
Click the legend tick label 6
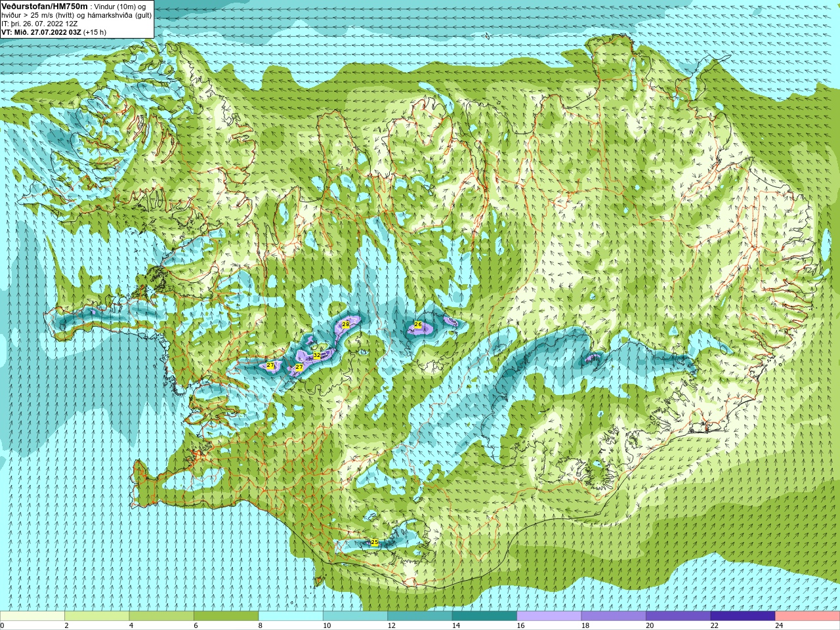(x=196, y=625)
